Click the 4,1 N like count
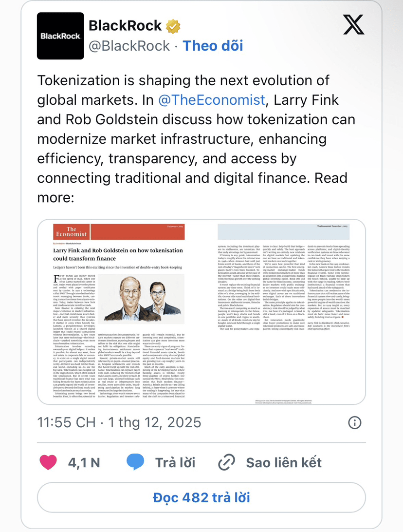Viewport: 403px width, 532px height. (84, 462)
